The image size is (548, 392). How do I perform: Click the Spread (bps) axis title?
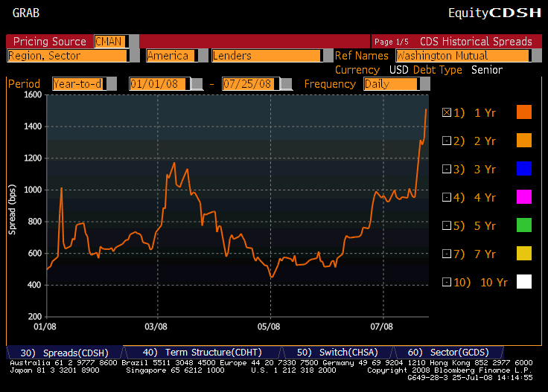12,210
